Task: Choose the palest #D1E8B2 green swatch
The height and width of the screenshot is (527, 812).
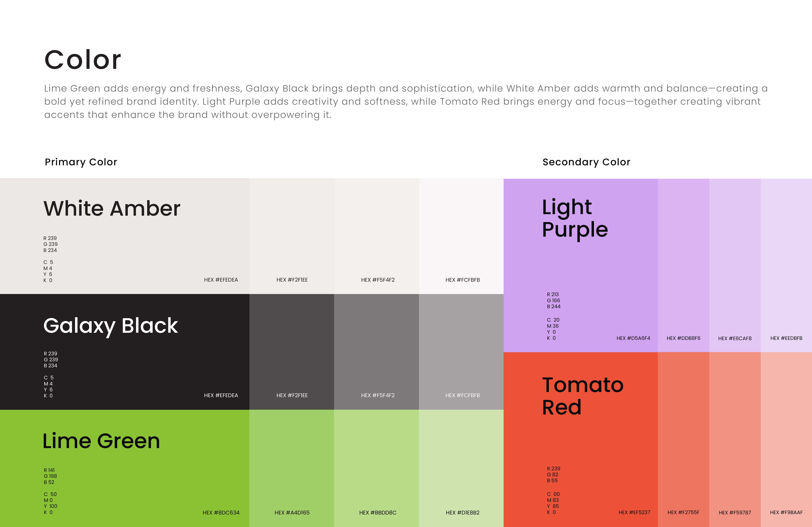Action: [461, 468]
